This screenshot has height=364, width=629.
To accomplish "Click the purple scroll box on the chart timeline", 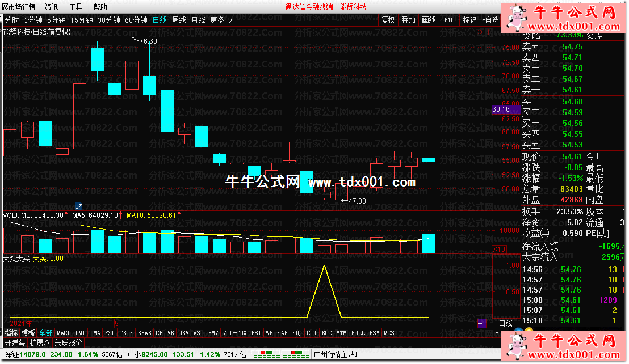I will pyautogui.click(x=481, y=323).
